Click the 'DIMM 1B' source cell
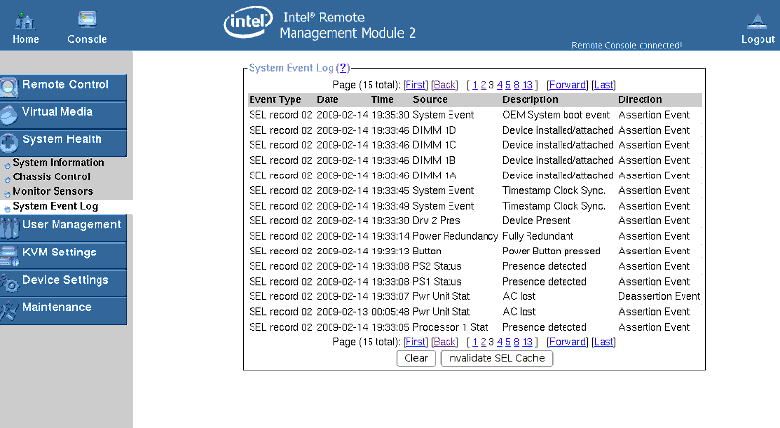 434,161
